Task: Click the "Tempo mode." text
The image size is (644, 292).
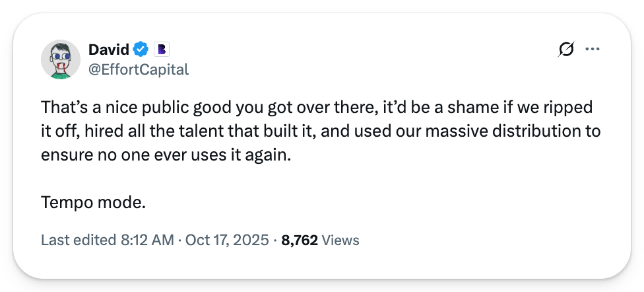Action: click(92, 202)
